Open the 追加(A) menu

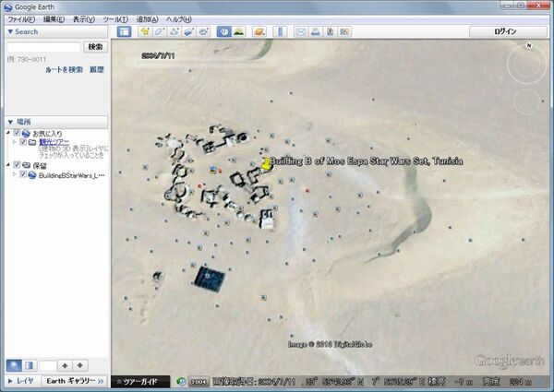pyautogui.click(x=147, y=19)
